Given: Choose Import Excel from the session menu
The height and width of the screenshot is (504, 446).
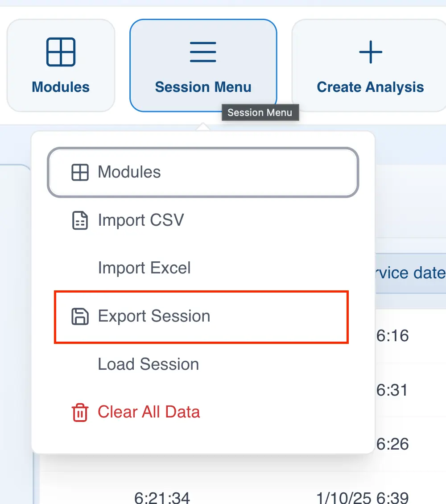Looking at the screenshot, I should pyautogui.click(x=144, y=268).
